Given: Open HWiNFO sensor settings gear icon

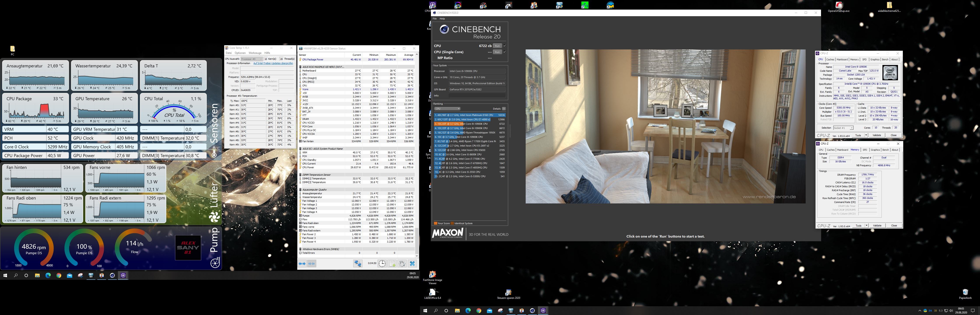Looking at the screenshot, I should coord(402,264).
